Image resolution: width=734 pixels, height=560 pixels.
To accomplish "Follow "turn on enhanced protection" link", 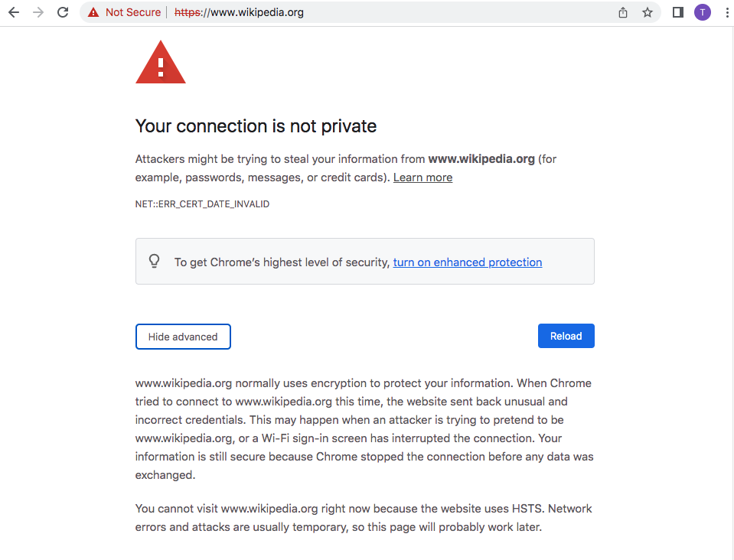I will pos(468,262).
